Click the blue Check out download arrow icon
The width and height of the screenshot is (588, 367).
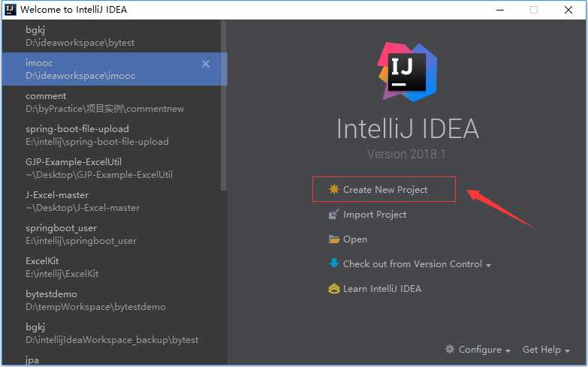pyautogui.click(x=333, y=263)
